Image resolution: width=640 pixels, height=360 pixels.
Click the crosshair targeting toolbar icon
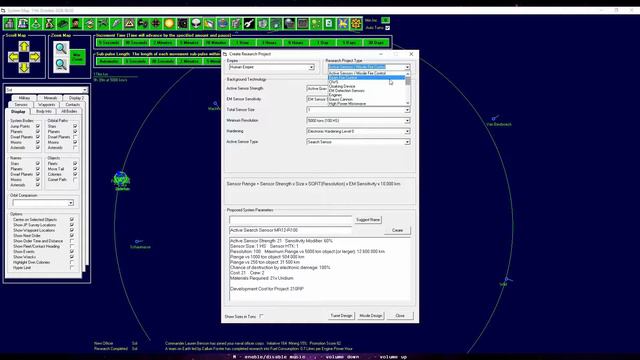tap(156, 24)
